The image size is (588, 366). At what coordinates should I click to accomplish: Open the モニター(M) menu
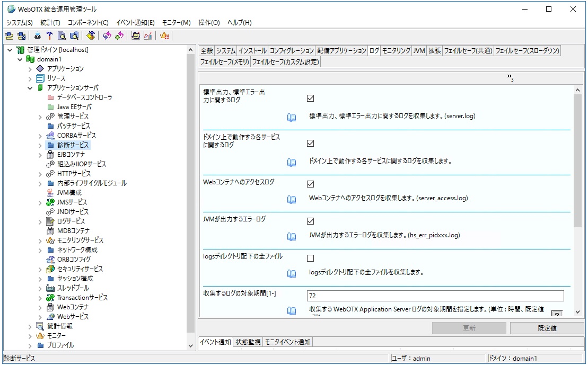pyautogui.click(x=177, y=23)
